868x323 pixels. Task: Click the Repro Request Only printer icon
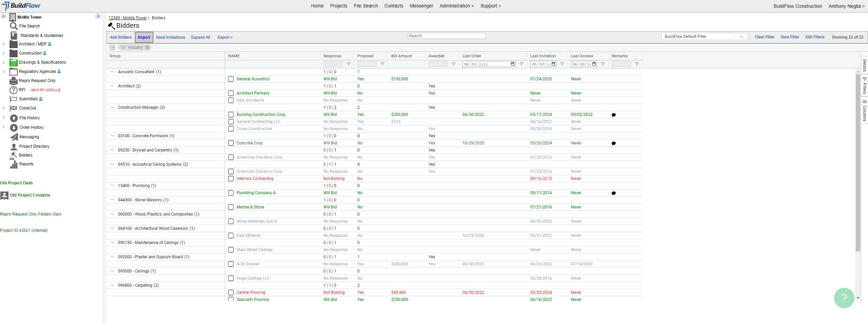(14, 81)
